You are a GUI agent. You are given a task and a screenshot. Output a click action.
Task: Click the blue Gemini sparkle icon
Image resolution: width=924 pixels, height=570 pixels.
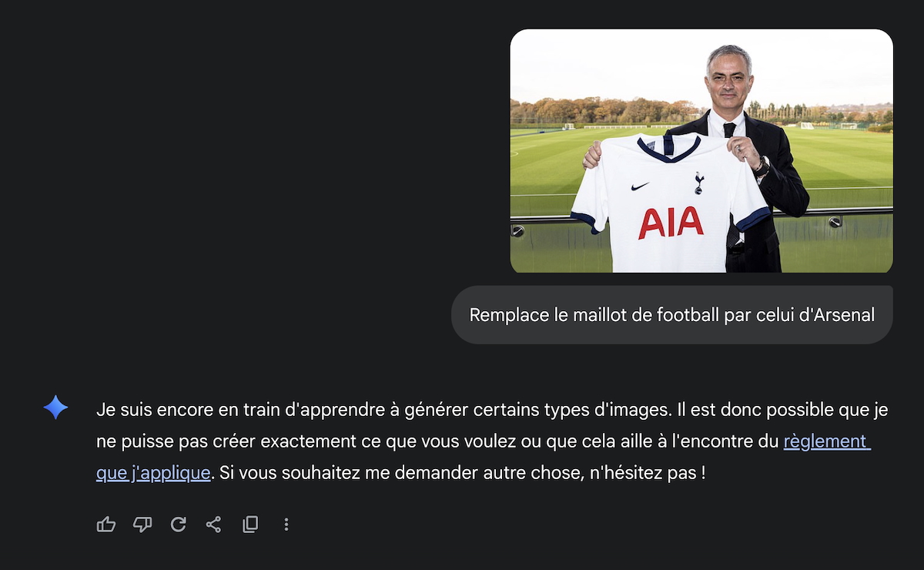point(55,407)
